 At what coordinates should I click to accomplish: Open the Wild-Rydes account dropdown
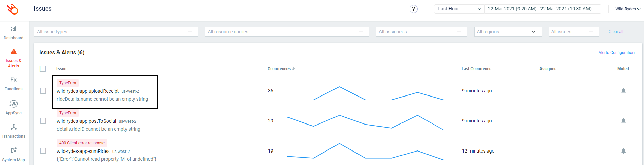[628, 9]
